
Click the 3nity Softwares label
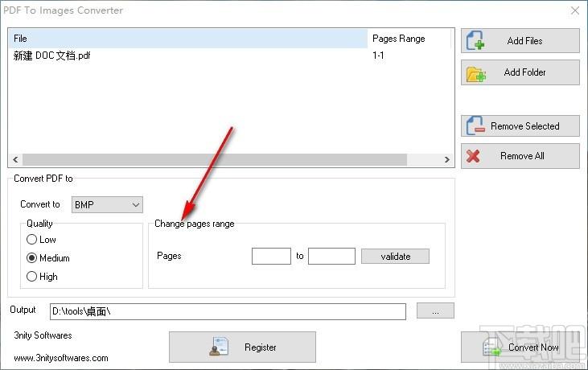[x=43, y=335]
